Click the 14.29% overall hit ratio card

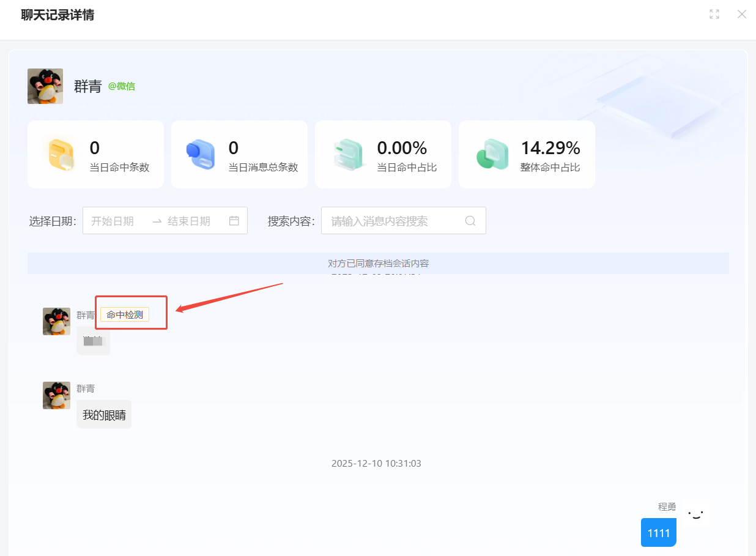point(527,154)
